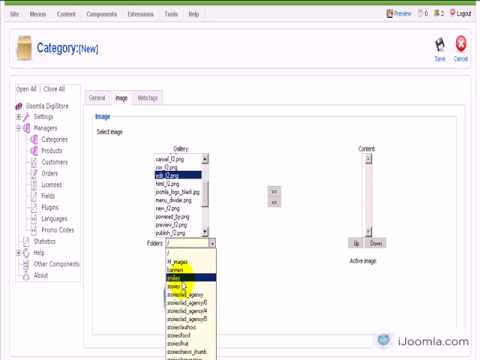Select html_f2.png in the Gallery list
This screenshot has width=480, height=360.
tap(178, 184)
